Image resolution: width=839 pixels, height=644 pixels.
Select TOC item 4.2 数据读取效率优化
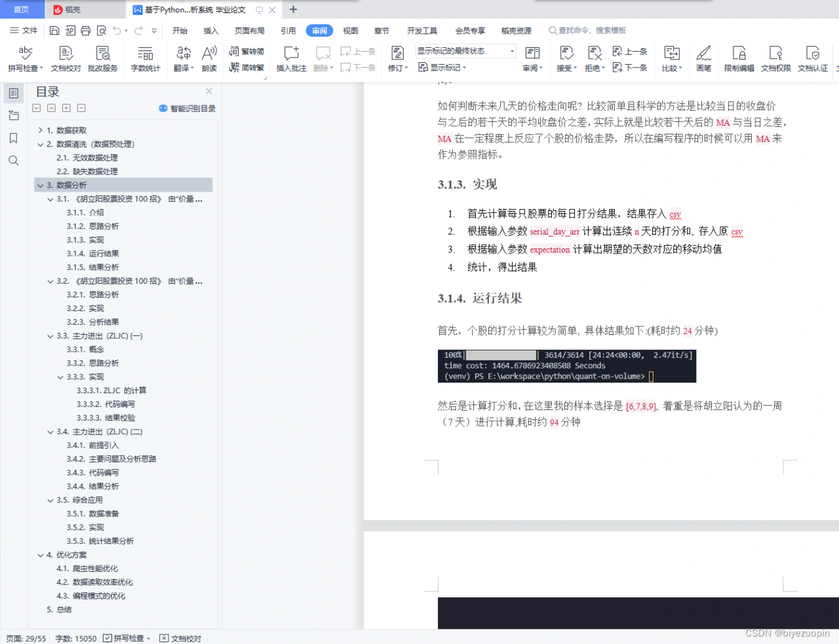[95, 582]
